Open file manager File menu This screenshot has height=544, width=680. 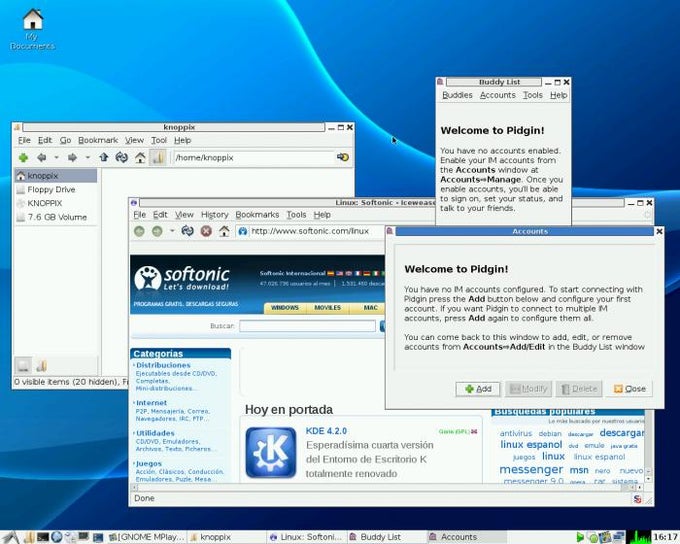click(24, 140)
